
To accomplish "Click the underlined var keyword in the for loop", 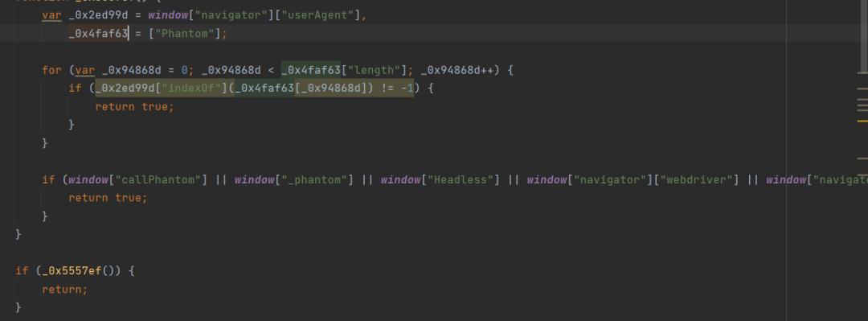I will click(x=85, y=70).
